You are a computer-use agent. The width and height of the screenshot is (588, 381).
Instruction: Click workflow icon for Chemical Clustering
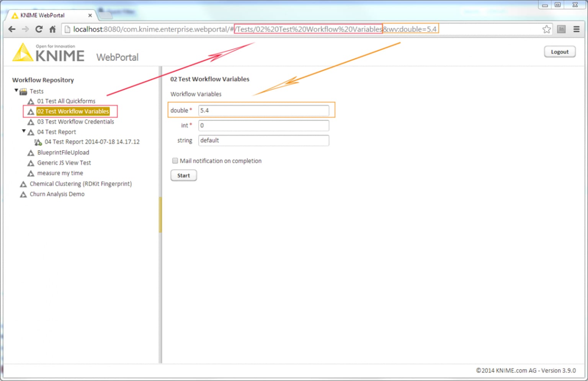(23, 184)
